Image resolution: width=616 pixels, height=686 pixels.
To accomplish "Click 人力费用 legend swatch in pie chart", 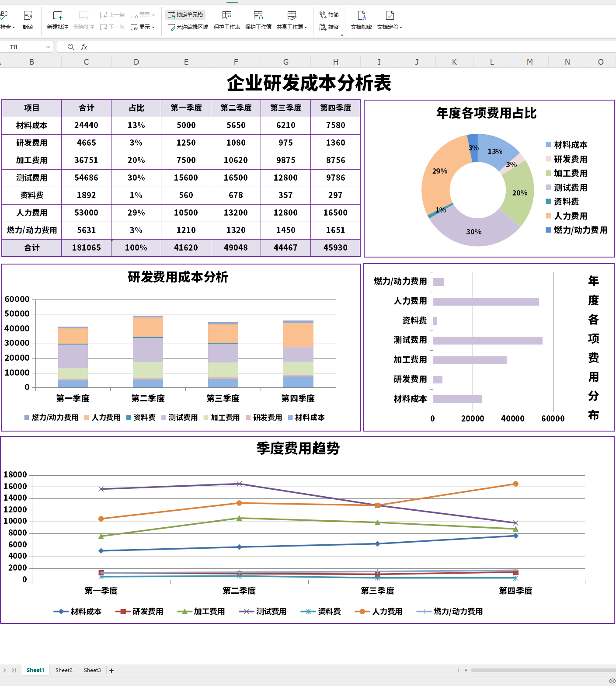I will coord(548,216).
